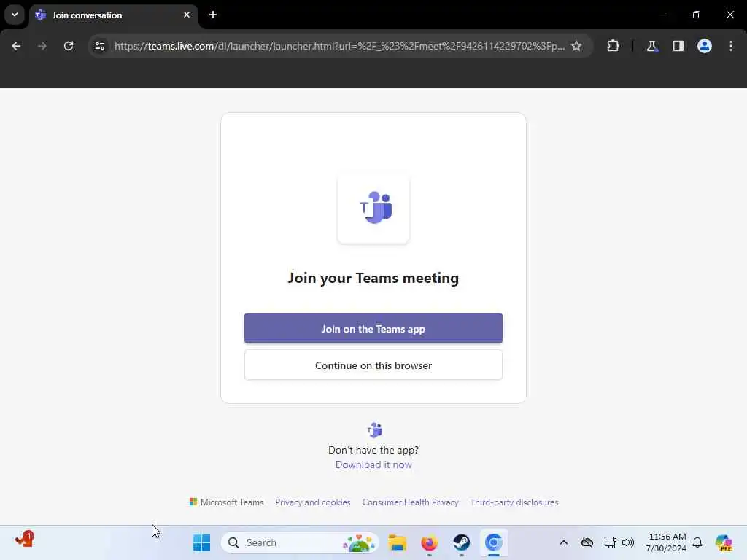Bookmark this tab with the star icon
Viewport: 747px width, 560px height.
(x=576, y=46)
